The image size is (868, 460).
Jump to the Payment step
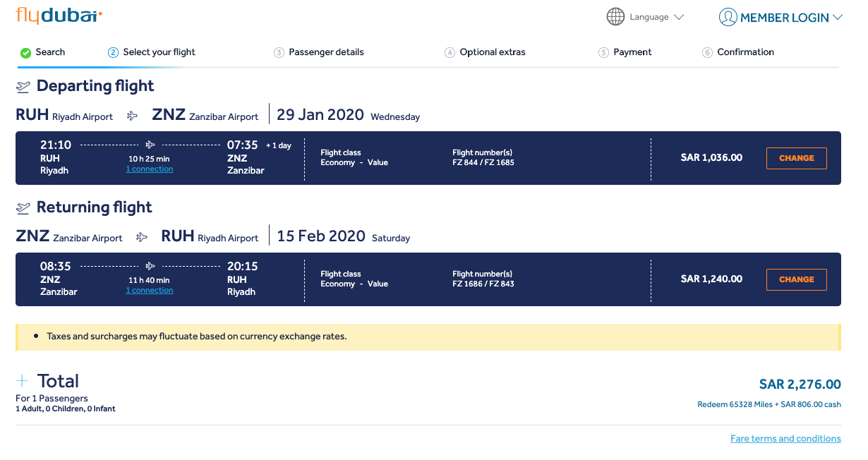632,52
